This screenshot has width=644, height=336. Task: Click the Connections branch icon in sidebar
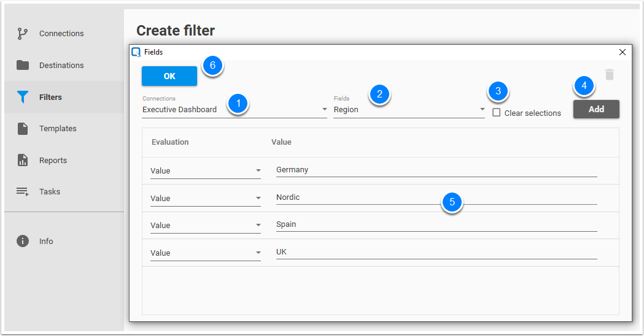(23, 34)
